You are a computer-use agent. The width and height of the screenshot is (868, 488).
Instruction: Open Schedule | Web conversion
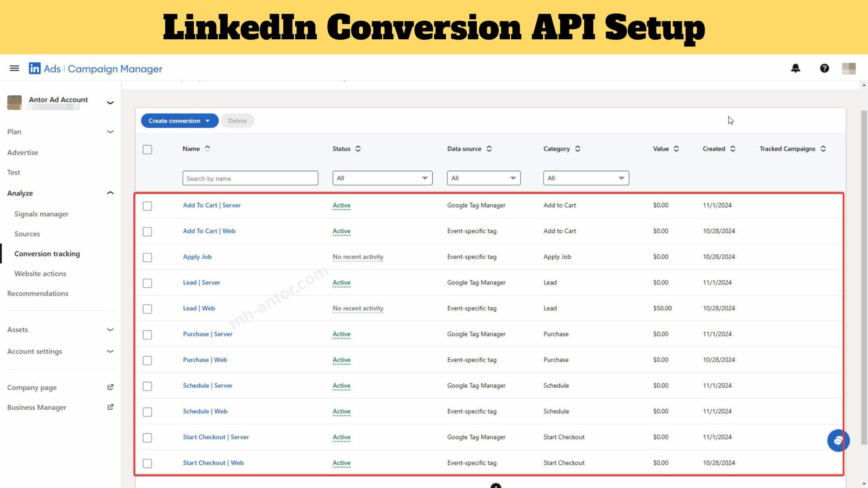(x=205, y=411)
